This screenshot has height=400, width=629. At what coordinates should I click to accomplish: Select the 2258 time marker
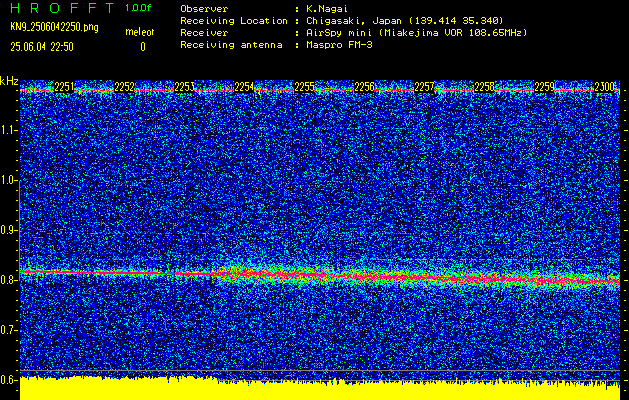485,87
